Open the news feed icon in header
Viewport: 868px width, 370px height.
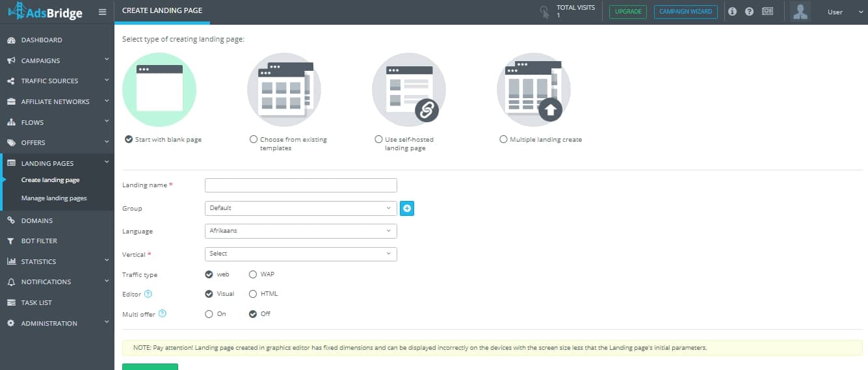(767, 12)
